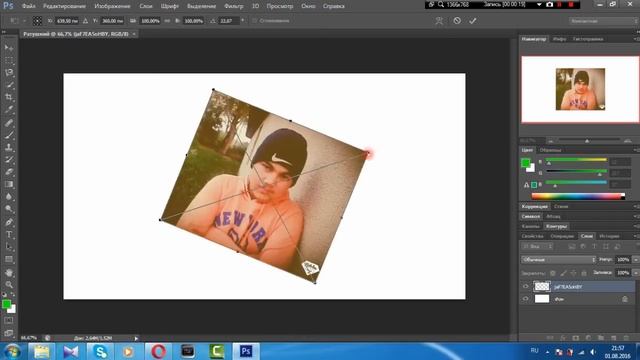
Task: Click the new group folder icon
Action: tap(601, 338)
